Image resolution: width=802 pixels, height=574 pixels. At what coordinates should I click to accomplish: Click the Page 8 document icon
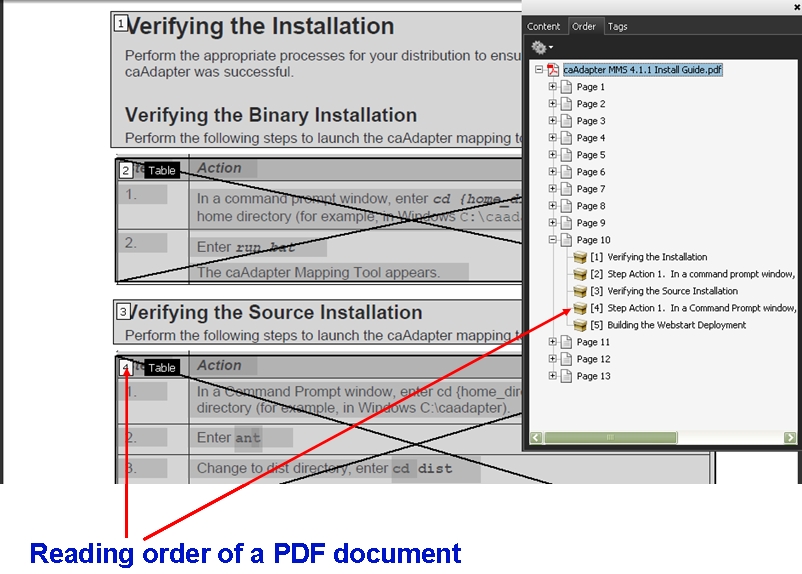pos(566,206)
